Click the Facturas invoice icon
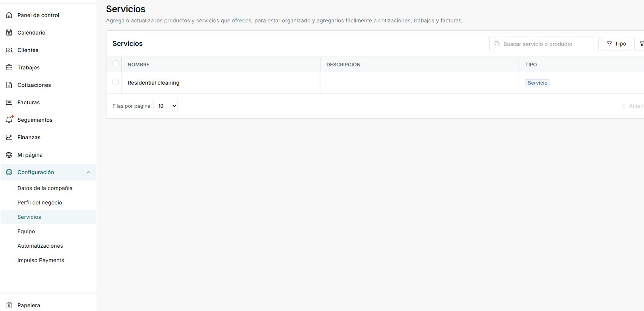The height and width of the screenshot is (311, 644). pos(9,102)
